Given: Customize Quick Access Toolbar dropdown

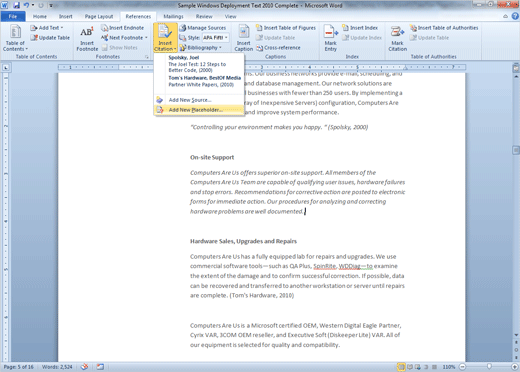Looking at the screenshot, I should (51, 5).
